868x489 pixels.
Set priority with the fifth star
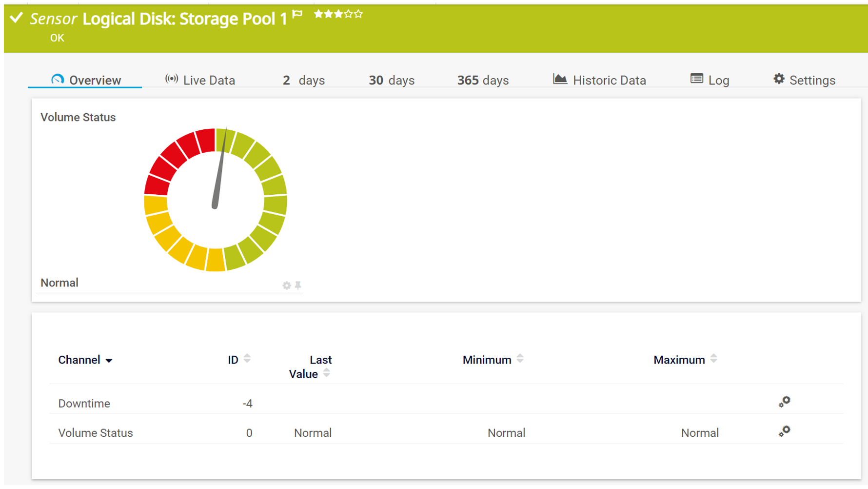coord(359,14)
